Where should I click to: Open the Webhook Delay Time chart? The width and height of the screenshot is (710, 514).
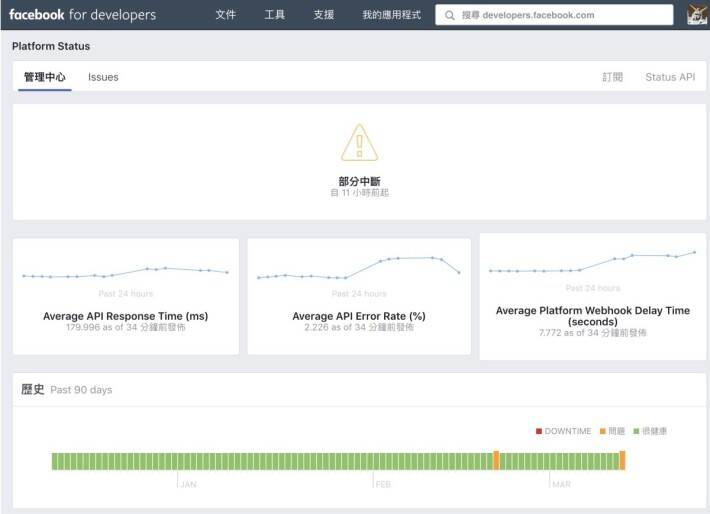[x=593, y=262]
